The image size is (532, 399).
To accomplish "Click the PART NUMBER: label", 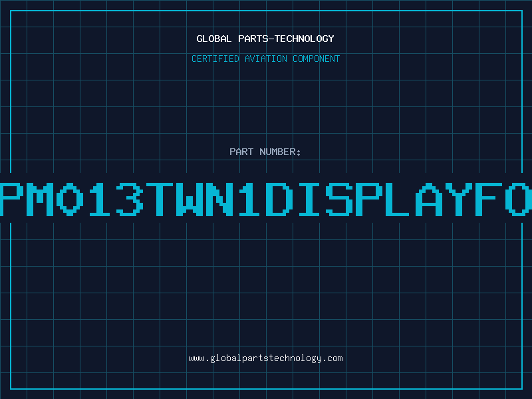I will 265,152.
